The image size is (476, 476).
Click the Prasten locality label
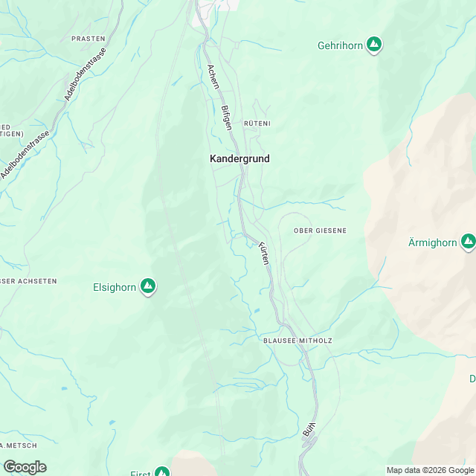(89, 39)
